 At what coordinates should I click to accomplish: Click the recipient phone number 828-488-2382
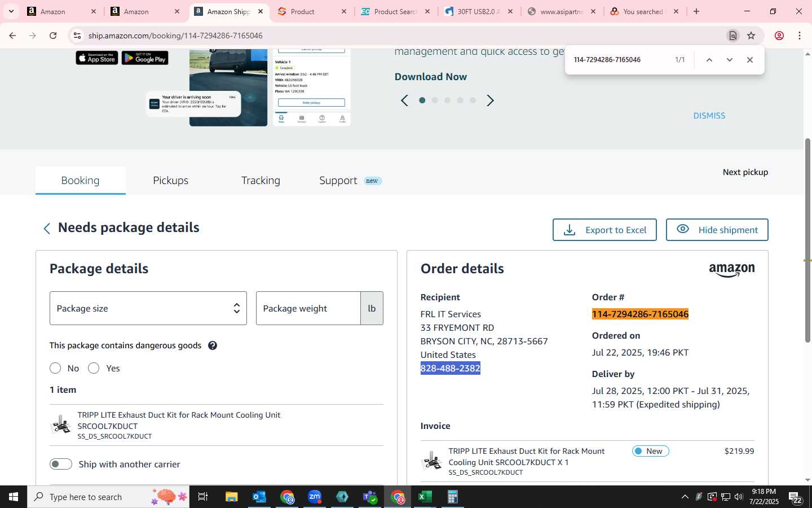click(x=451, y=369)
